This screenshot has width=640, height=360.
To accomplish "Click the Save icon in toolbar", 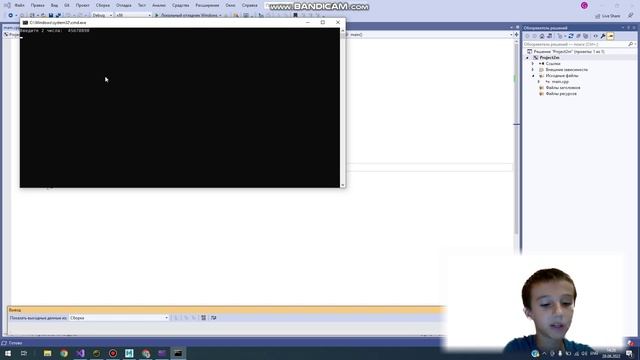I will (x=51, y=15).
